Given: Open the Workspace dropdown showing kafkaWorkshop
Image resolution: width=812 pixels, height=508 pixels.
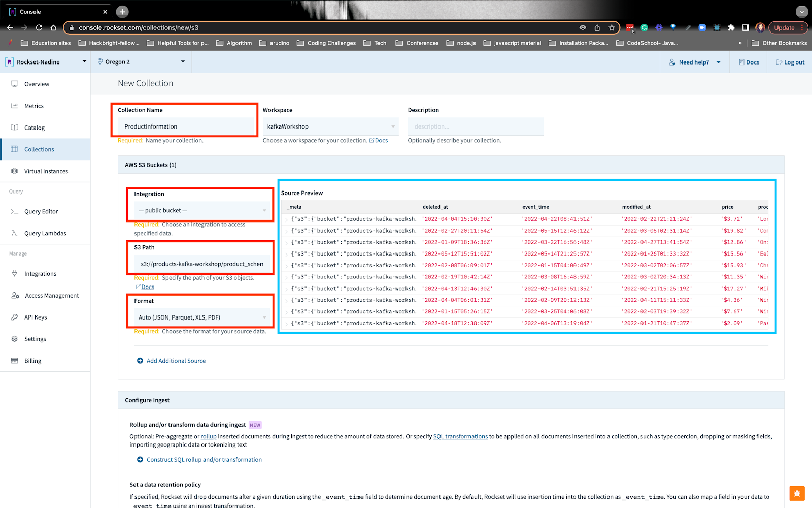Looking at the screenshot, I should click(330, 126).
